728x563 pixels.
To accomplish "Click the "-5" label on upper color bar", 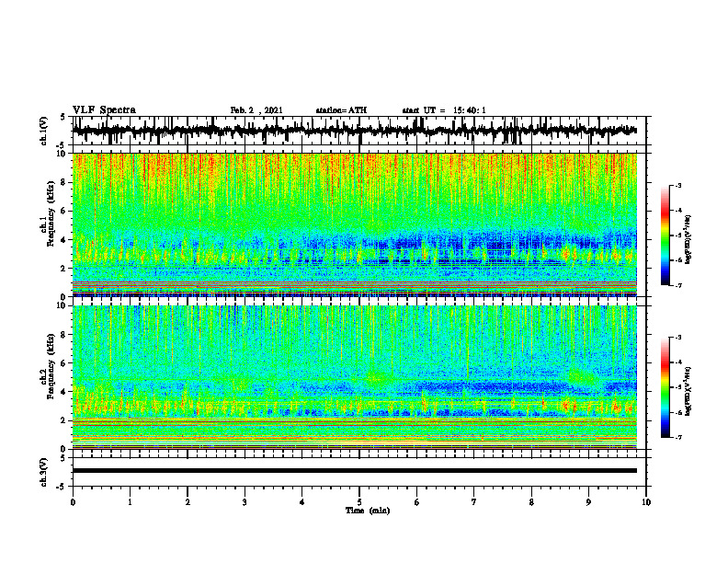I will [x=677, y=236].
